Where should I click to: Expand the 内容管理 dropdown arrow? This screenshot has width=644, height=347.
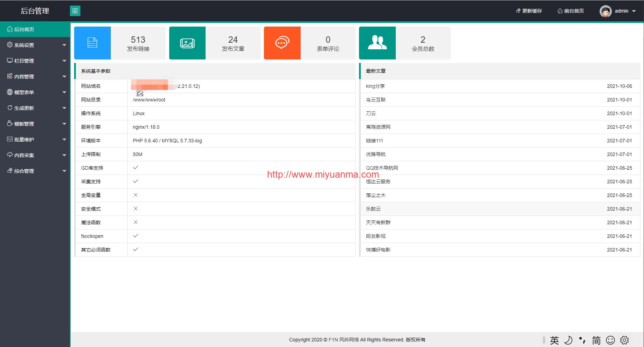point(64,77)
